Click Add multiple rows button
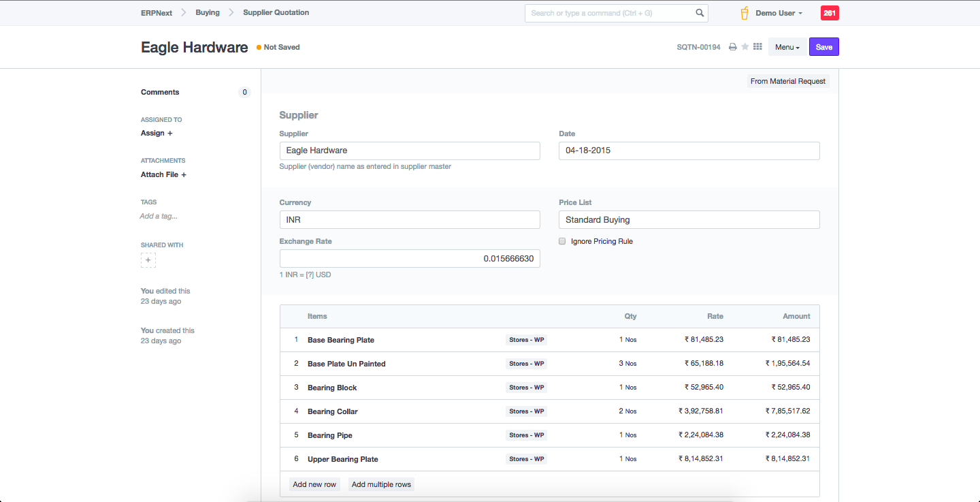The height and width of the screenshot is (502, 980). (381, 484)
